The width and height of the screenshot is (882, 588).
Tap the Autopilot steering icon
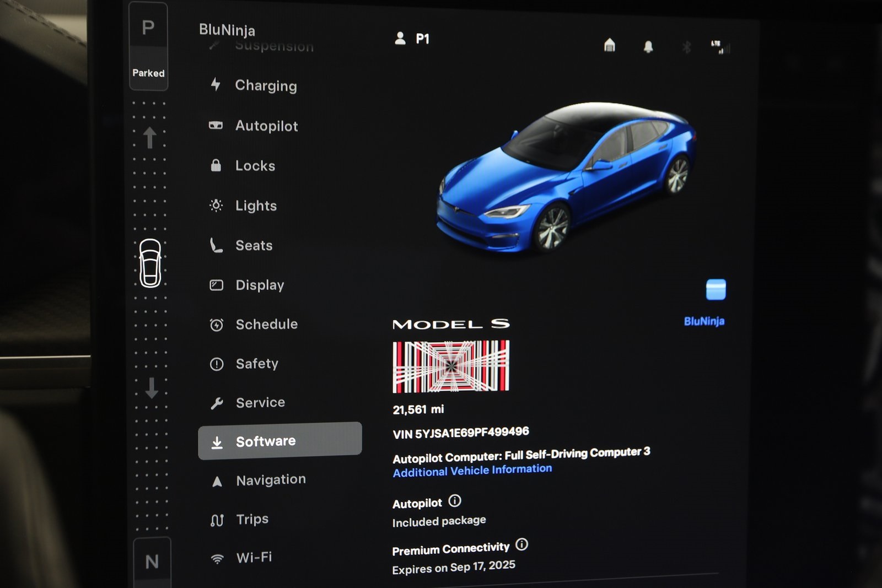click(x=216, y=125)
